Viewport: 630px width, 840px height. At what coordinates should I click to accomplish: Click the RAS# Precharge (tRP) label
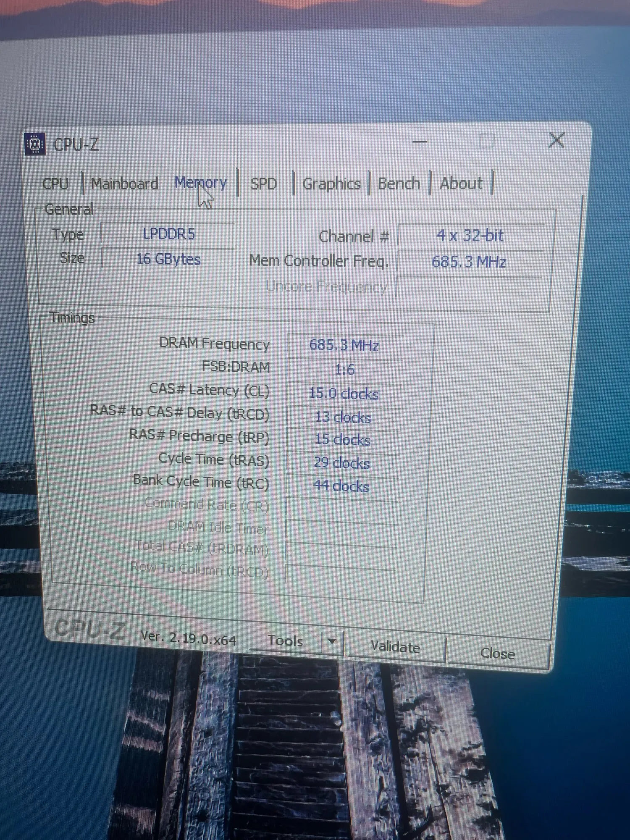199,436
